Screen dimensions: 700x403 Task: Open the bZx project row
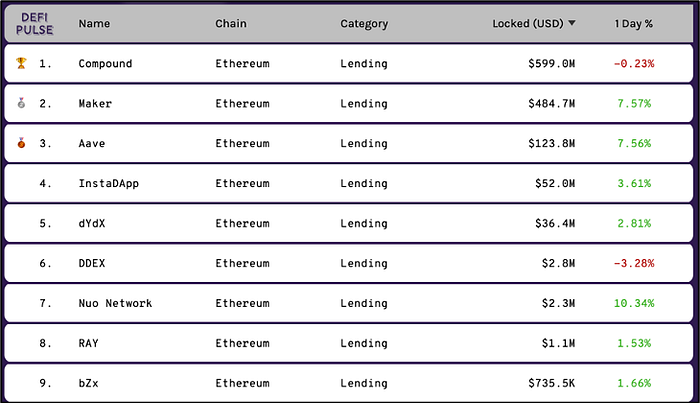coord(349,383)
